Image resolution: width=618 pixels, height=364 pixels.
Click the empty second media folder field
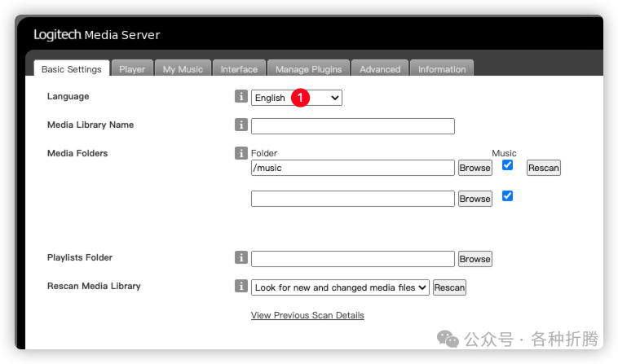353,199
